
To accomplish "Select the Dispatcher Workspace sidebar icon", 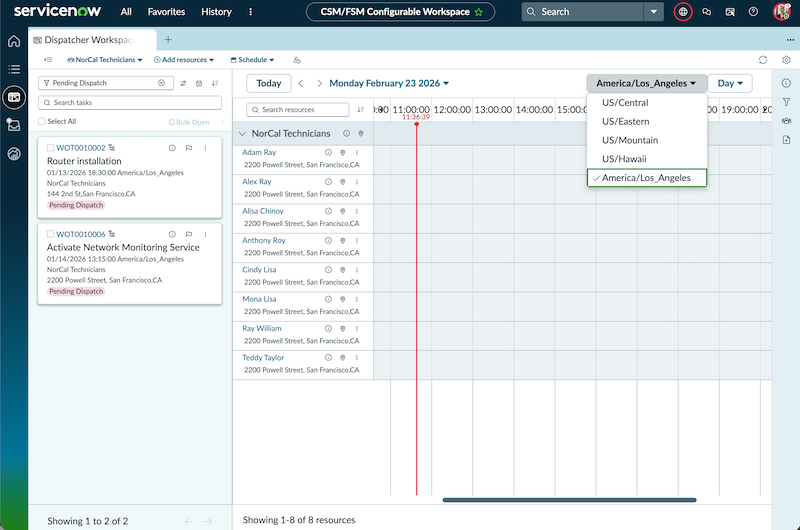I will (14, 97).
